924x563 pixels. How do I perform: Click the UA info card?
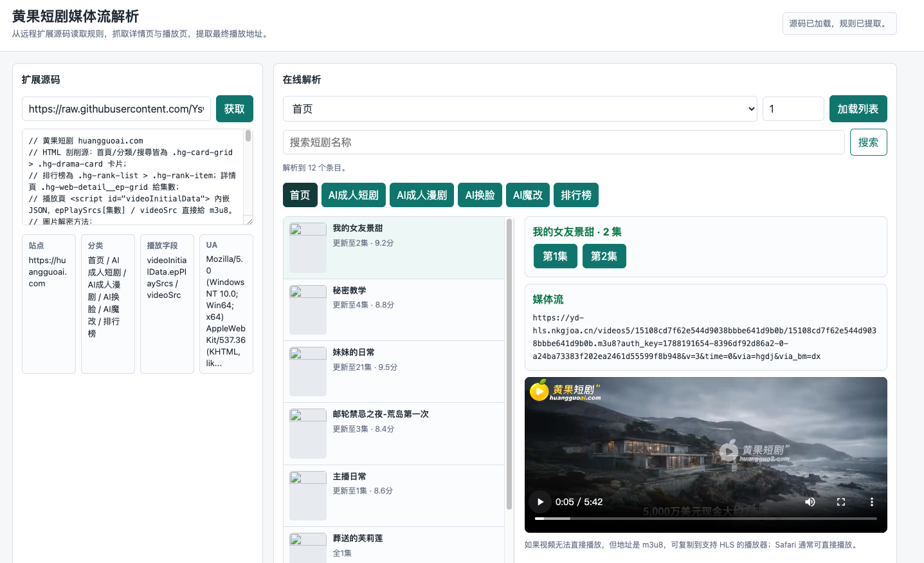[226, 304]
